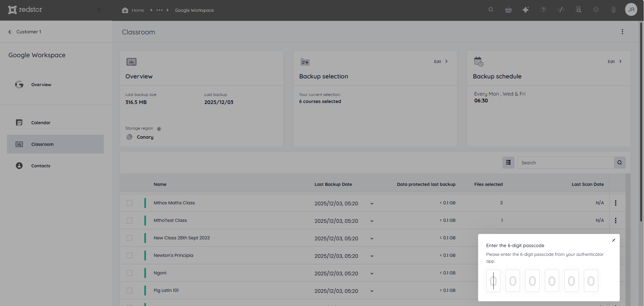
Task: Focus the first passcode digit box
Action: (493, 281)
